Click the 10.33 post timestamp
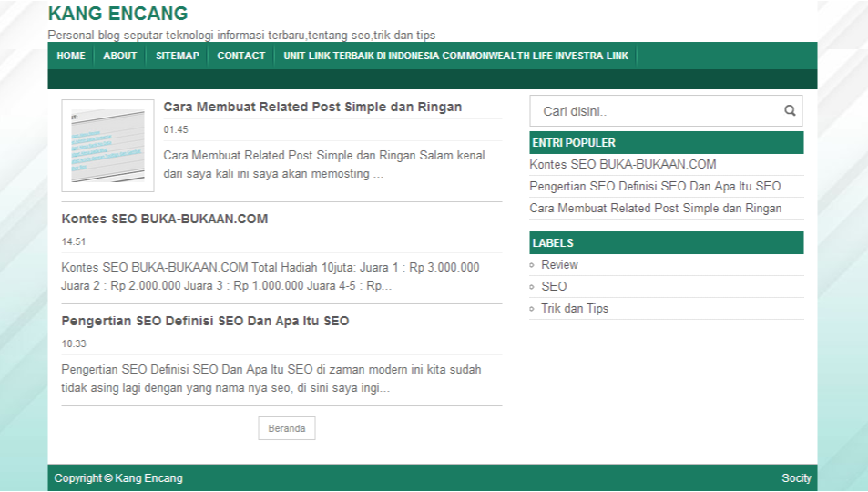This screenshot has height=492, width=868. coord(74,343)
